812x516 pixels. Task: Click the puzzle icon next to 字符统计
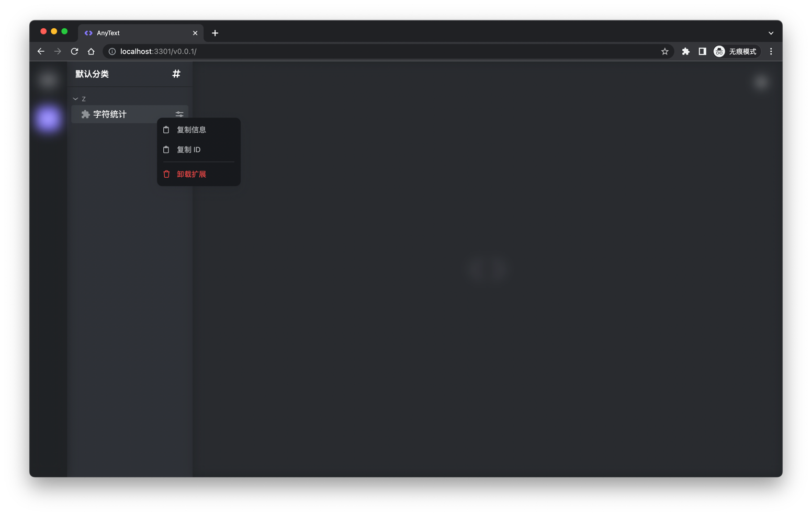[x=85, y=114]
